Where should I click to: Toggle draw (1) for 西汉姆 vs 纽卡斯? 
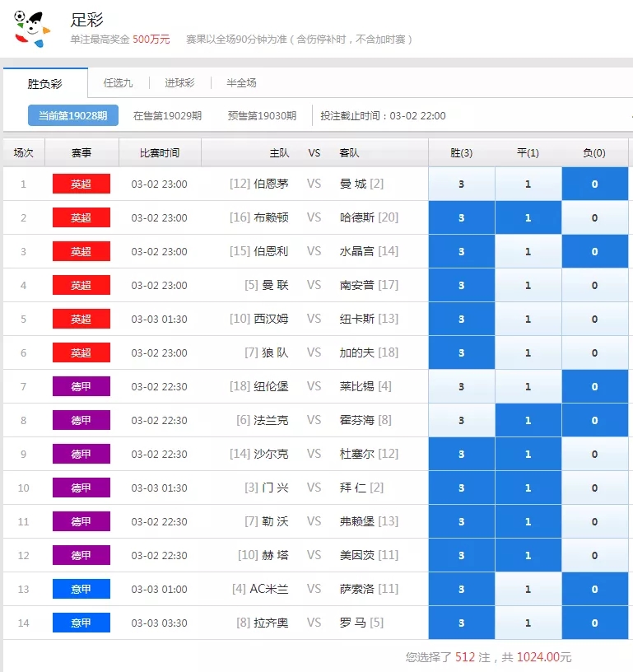(528, 320)
